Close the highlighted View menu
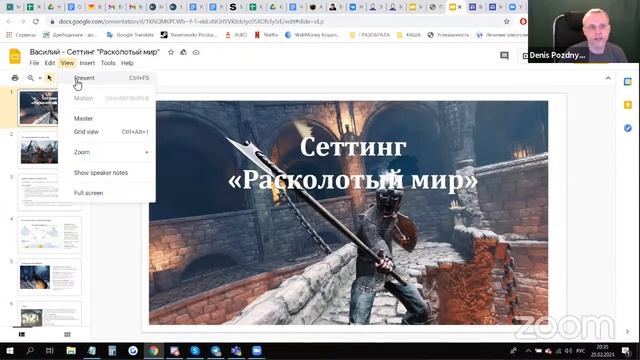Viewport: 640px width, 360px height. (67, 63)
